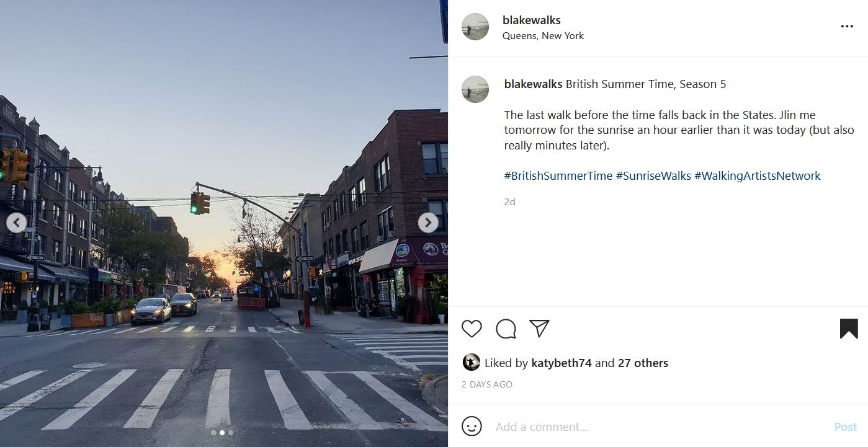The height and width of the screenshot is (447, 868).
Task: View the Queens, New York location page
Action: (543, 35)
